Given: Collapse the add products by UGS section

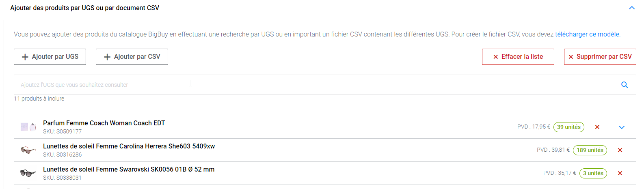Looking at the screenshot, I should (x=632, y=8).
